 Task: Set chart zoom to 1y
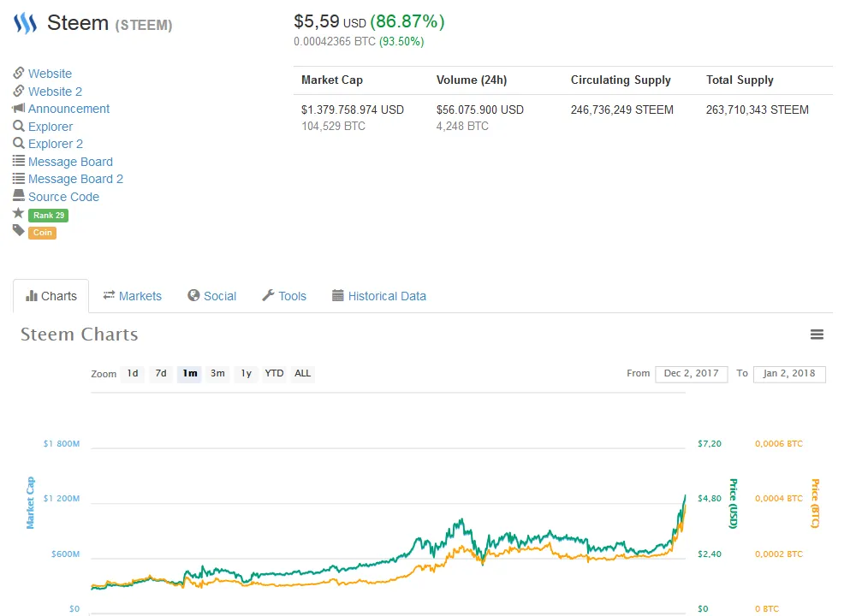pyautogui.click(x=247, y=374)
